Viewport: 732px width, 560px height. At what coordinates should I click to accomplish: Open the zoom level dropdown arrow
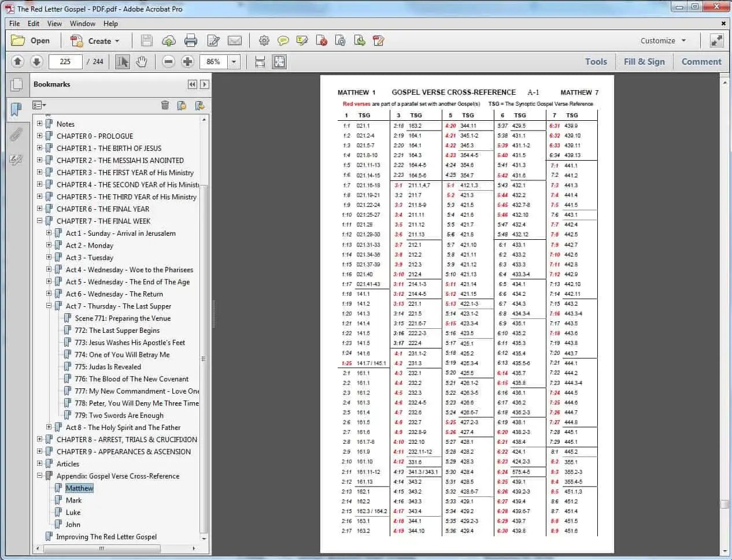[234, 61]
